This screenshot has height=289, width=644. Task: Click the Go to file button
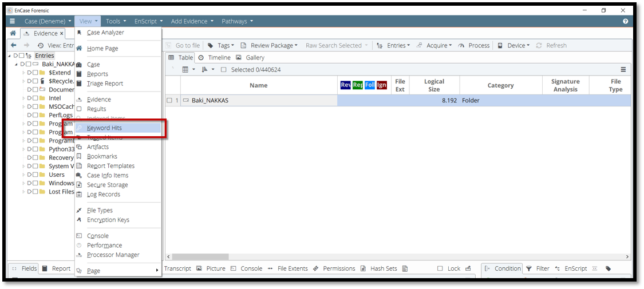coord(183,45)
